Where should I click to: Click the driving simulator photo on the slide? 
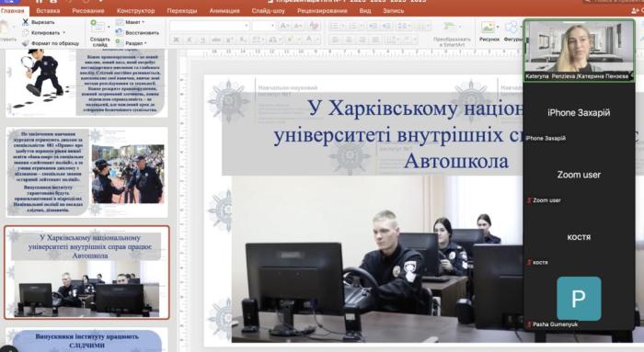pos(377,259)
